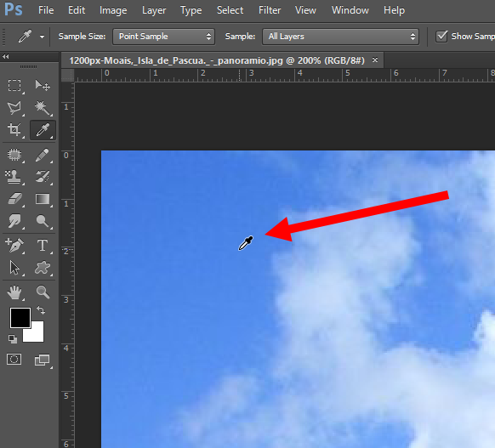Open the View menu
This screenshot has width=495, height=448.
305,10
